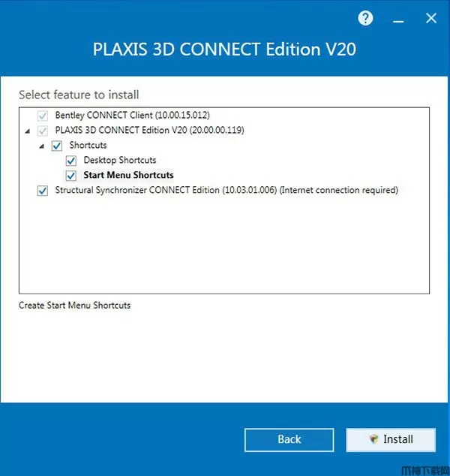450x476 pixels.
Task: Toggle the Bentley CONNECT Client checkbox
Action: pyautogui.click(x=43, y=116)
